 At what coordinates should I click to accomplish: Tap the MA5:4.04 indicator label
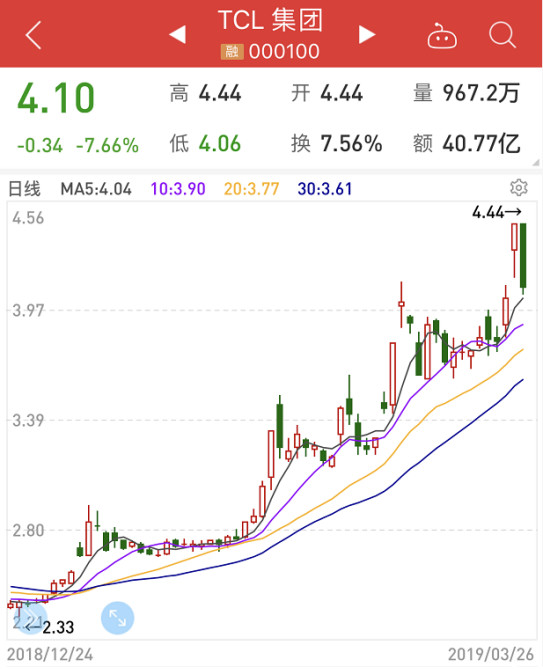pos(96,189)
